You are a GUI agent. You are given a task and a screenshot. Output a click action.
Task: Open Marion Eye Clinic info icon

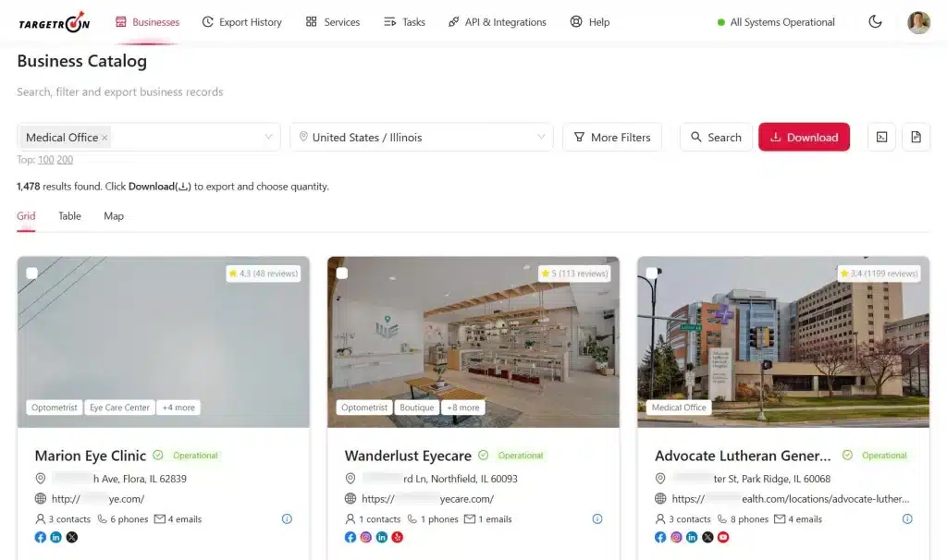tap(287, 519)
